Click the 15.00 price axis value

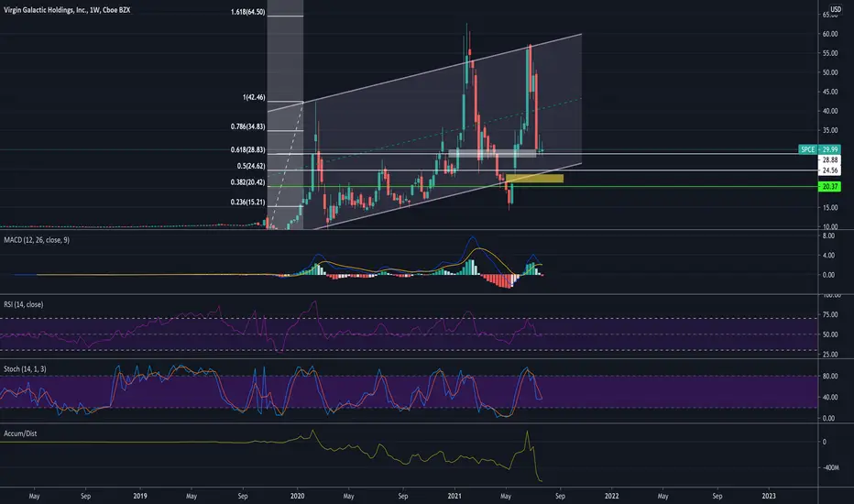pos(830,208)
